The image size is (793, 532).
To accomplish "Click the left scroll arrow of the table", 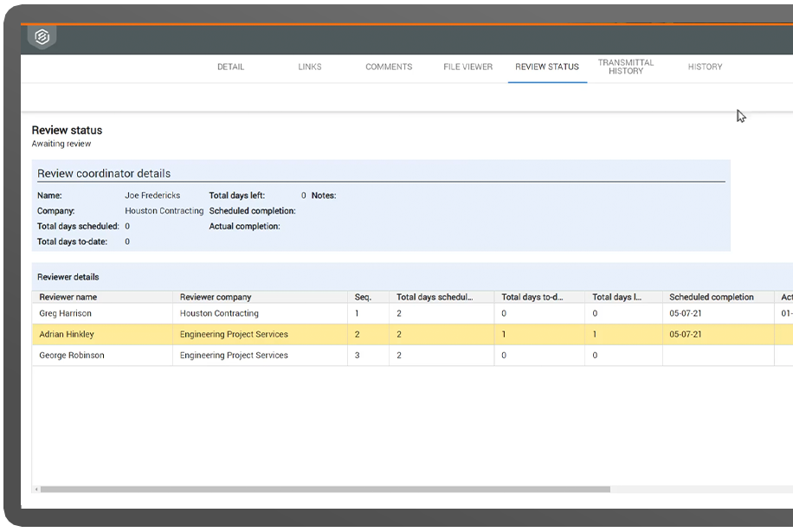I will click(x=36, y=489).
